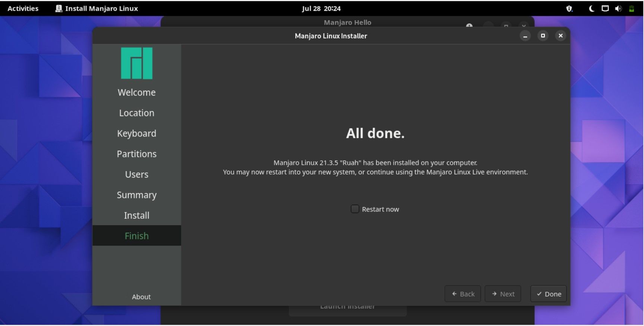
Task: Open the Activities overview
Action: [23, 8]
